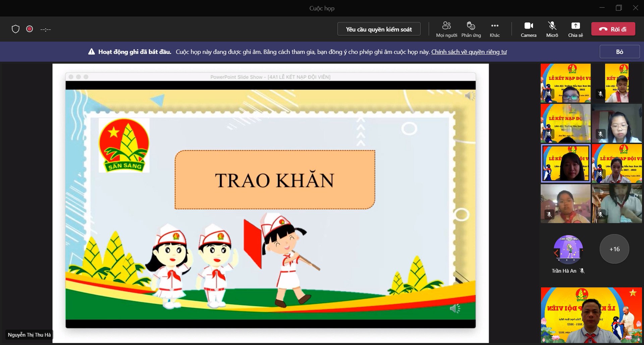Unmute the Micrô microphone
The image size is (644, 345).
click(x=552, y=29)
